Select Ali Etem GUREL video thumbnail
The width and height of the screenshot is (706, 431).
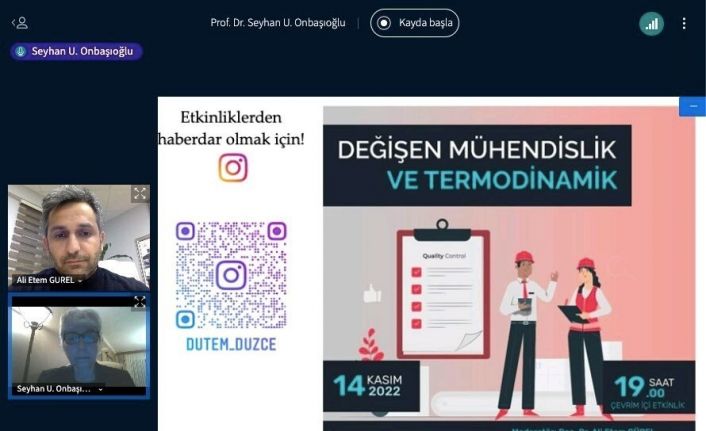pyautogui.click(x=79, y=238)
